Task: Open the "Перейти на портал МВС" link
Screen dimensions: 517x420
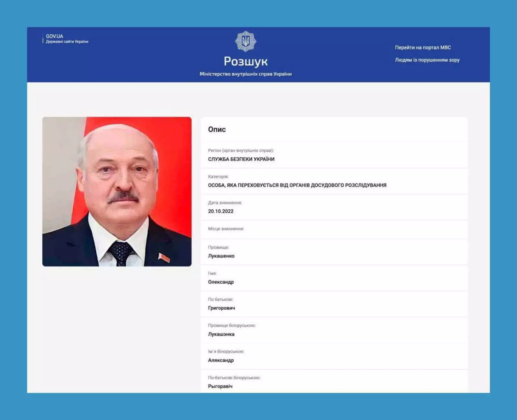Action: (x=423, y=47)
